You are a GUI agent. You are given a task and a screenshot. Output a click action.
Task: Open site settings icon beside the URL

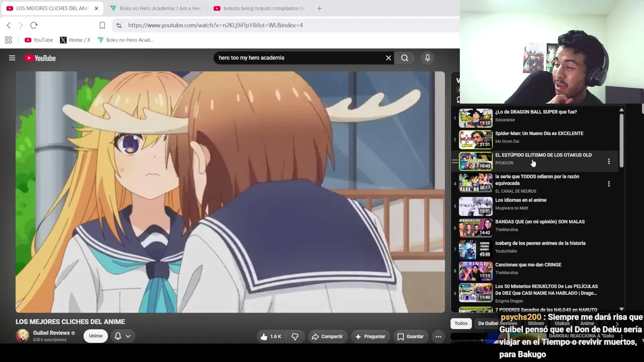click(119, 25)
